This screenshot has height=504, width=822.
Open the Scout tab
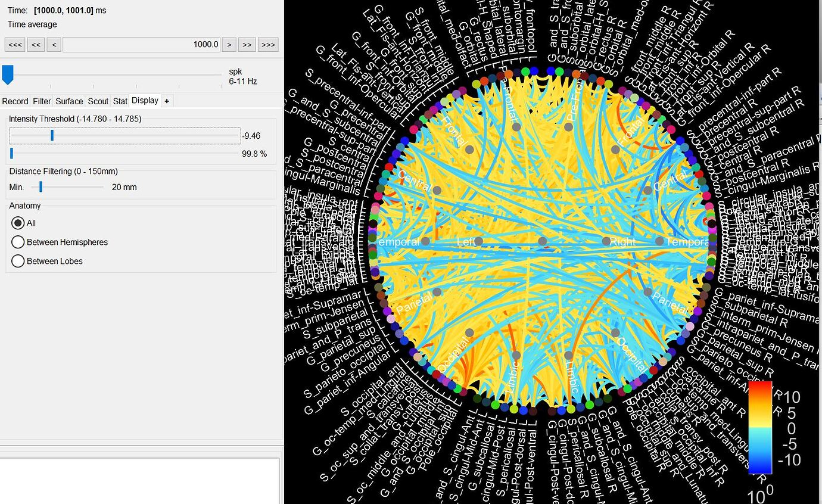click(98, 101)
